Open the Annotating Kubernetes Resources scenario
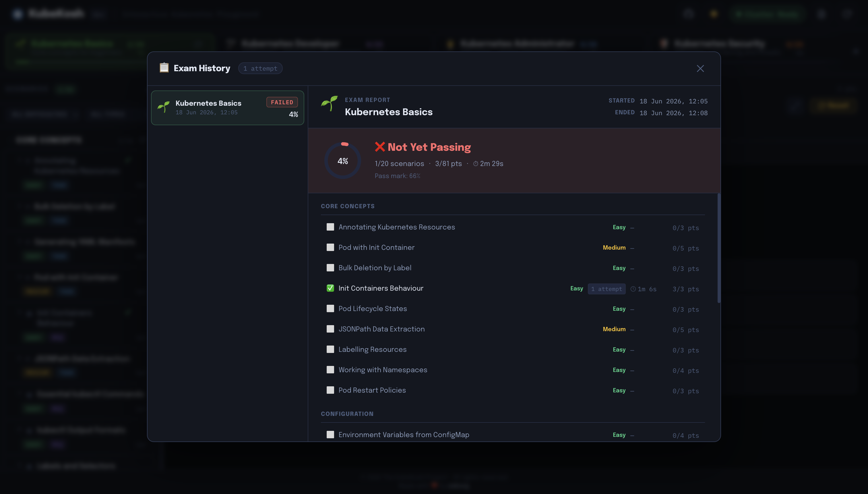 [513, 227]
